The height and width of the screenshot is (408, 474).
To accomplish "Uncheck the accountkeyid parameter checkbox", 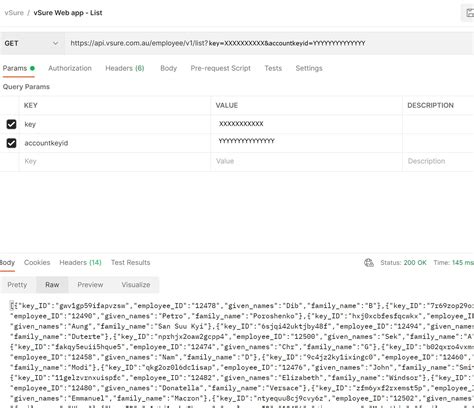I will click(11, 143).
